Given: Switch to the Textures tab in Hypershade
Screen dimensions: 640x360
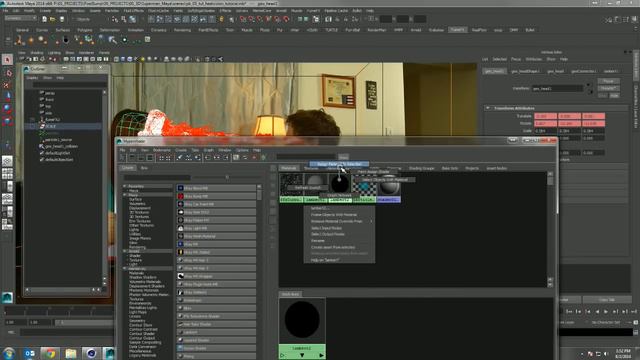Looking at the screenshot, I should 311,168.
